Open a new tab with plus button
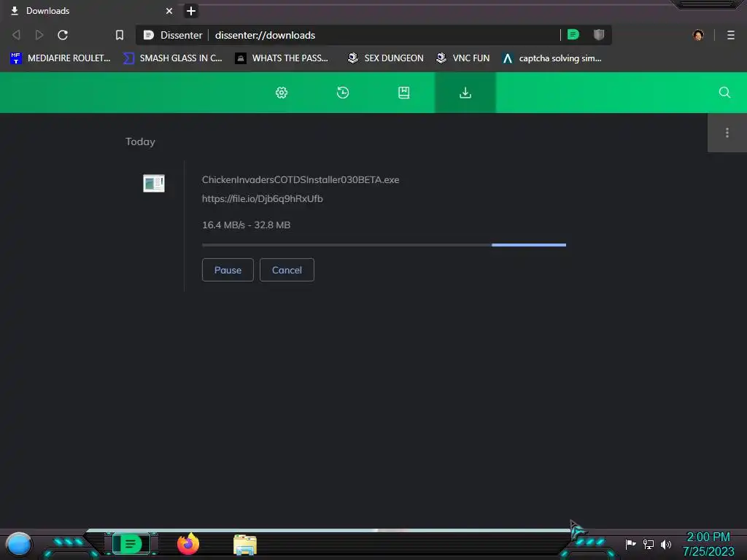Image resolution: width=747 pixels, height=560 pixels. pos(191,10)
